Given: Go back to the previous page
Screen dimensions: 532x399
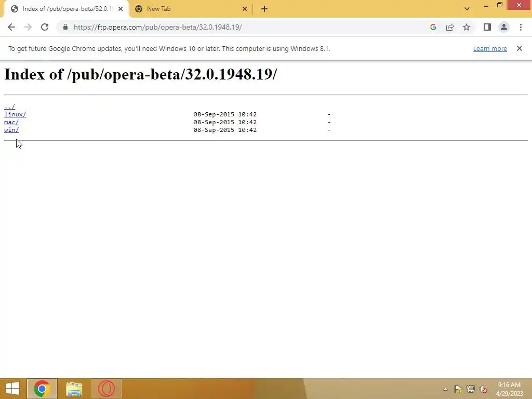Looking at the screenshot, I should point(11,27).
